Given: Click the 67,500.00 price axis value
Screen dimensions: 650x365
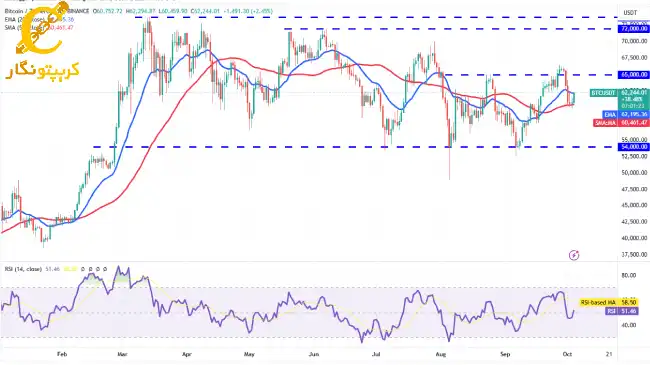Looking at the screenshot, I should 634,58.
